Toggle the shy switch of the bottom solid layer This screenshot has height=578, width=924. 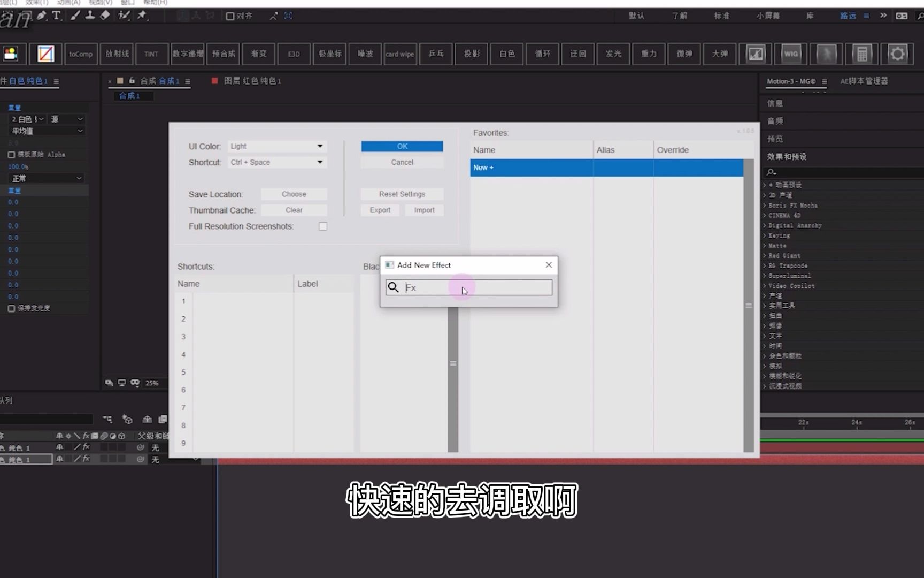(x=59, y=459)
